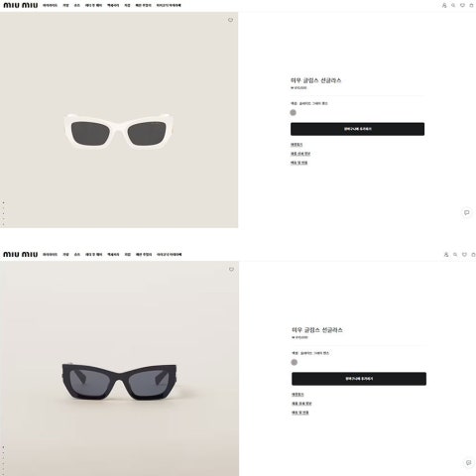Click the search icon in the lower page header
The height and width of the screenshot is (476, 476).
point(455,255)
